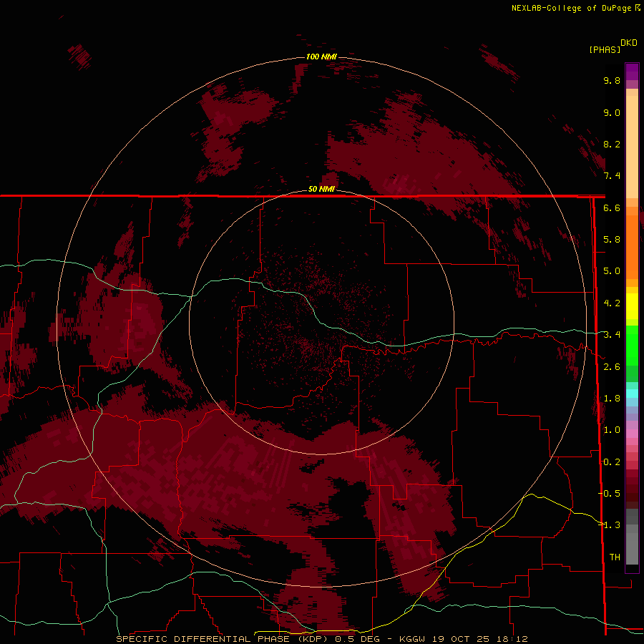Click the 1.8 scale value
This screenshot has width=644, height=644.
pos(612,399)
